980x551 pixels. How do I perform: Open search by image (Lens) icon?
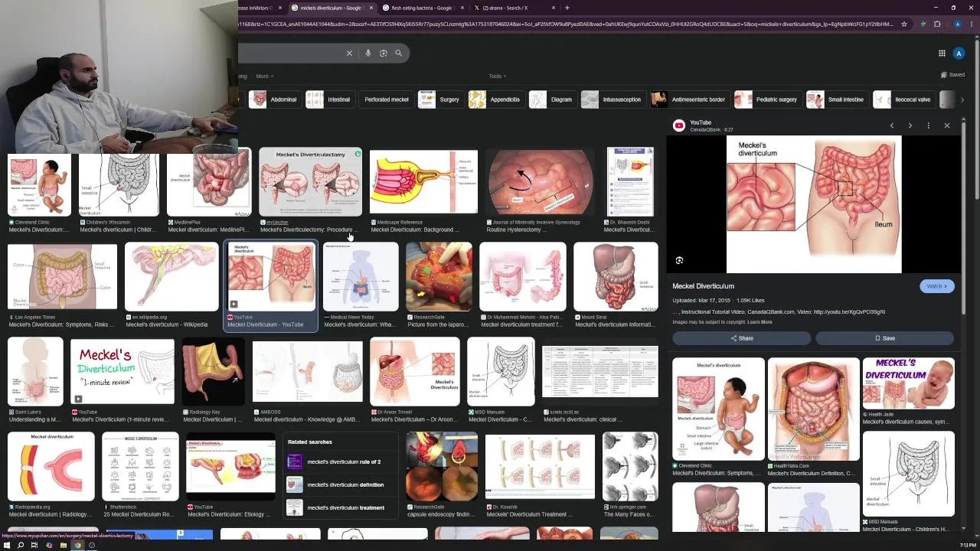[x=384, y=53]
